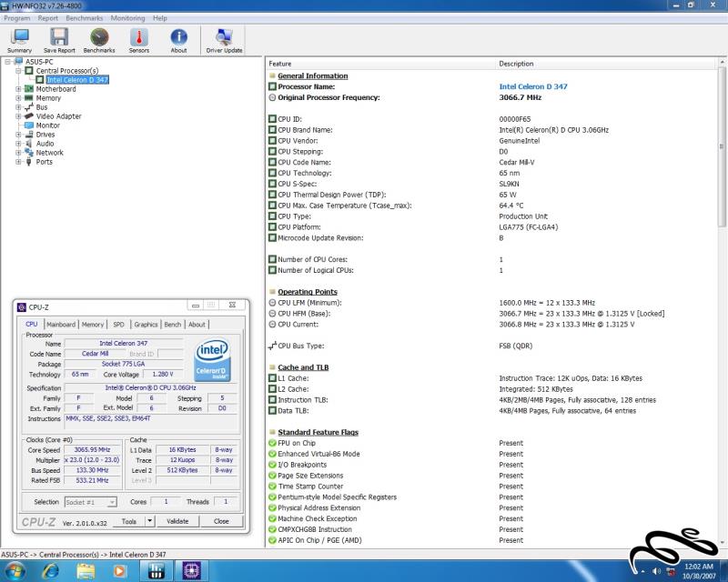728x582 pixels.
Task: Expand the Video Adapter tree node
Action: pos(18,116)
